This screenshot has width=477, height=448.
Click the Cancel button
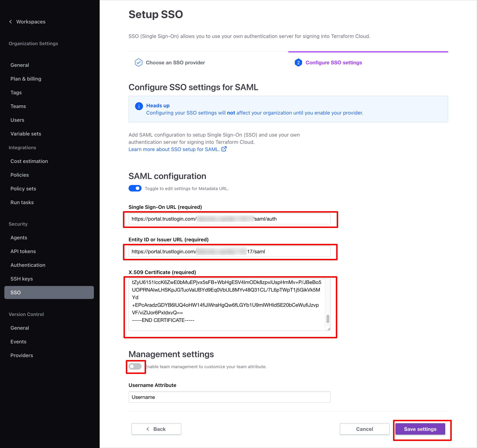365,429
